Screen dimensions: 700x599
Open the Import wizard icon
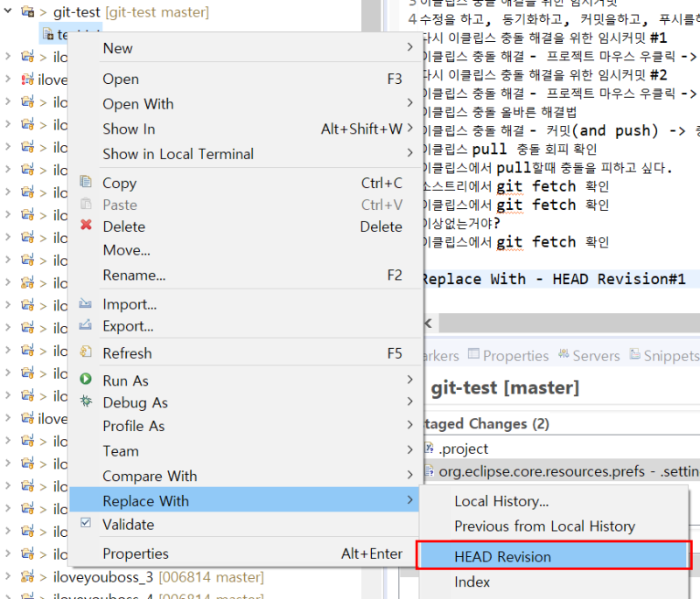85,303
